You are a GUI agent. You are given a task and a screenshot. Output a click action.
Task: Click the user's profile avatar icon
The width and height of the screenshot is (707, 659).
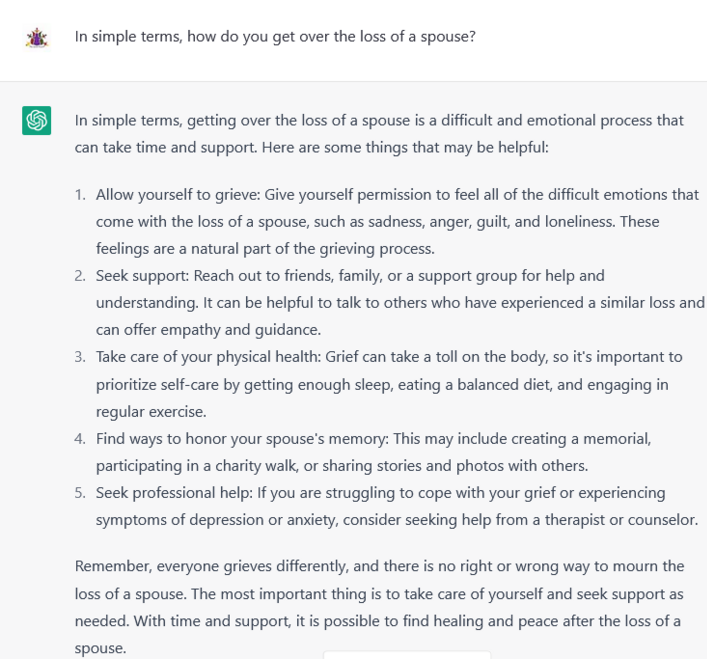pos(37,37)
